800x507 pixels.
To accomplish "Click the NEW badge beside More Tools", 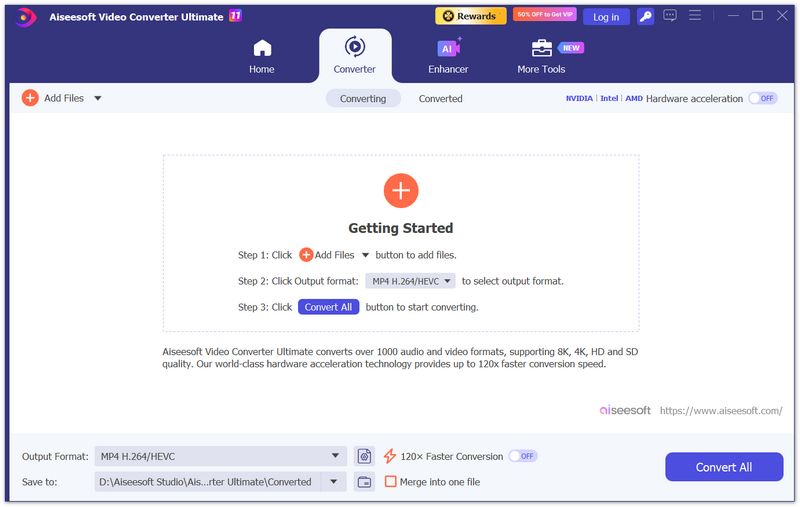I will (571, 48).
